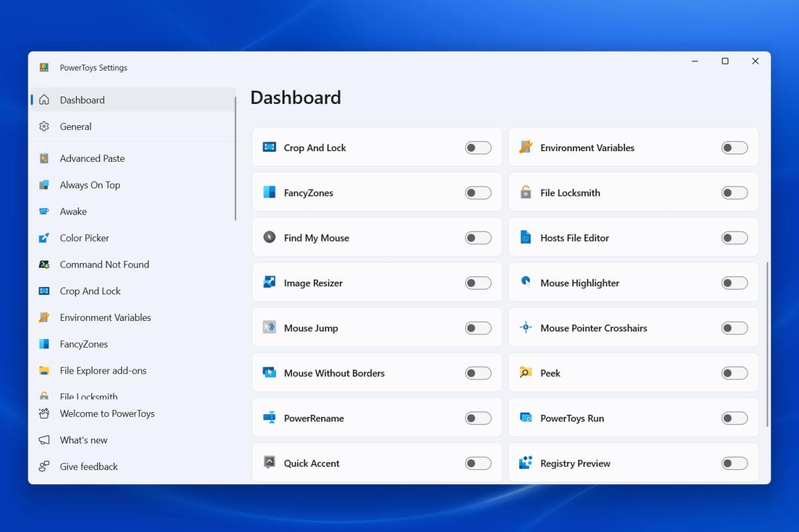Screen dimensions: 799x532
Task: Click the Registry Preview icon
Action: (x=526, y=463)
